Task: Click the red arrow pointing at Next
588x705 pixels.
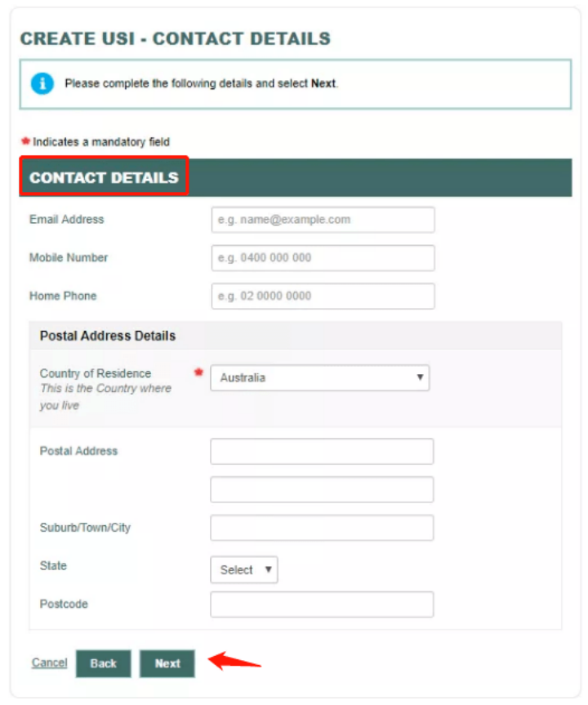Action: 234,660
